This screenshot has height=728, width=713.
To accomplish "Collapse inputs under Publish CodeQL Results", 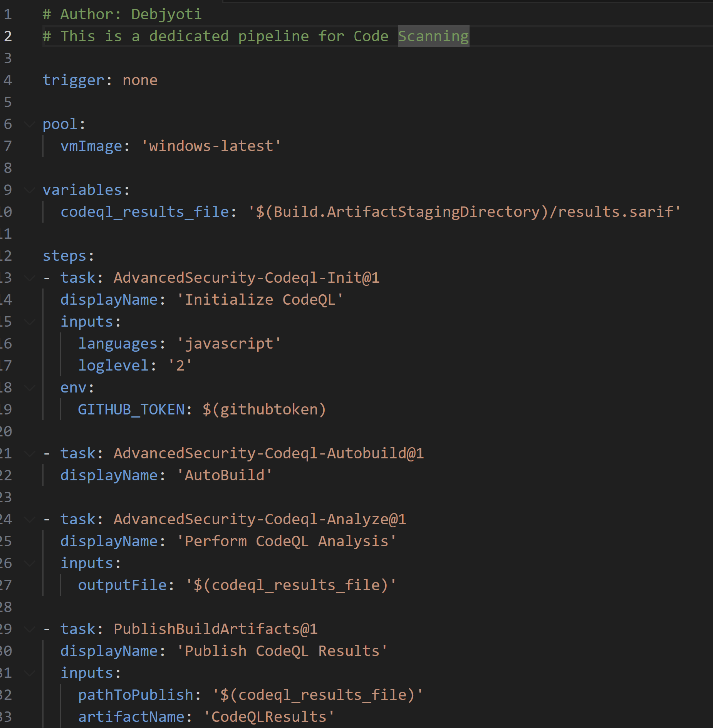I will 29,673.
